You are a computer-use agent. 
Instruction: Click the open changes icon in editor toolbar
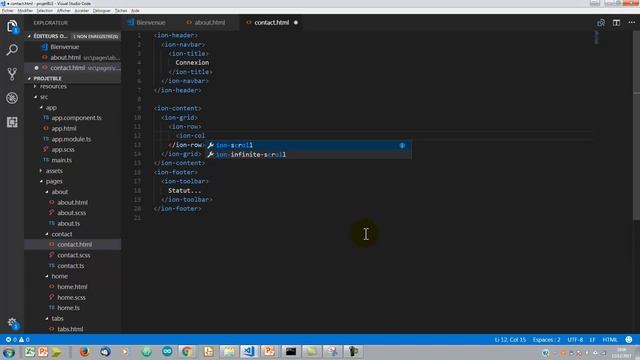[x=601, y=23]
